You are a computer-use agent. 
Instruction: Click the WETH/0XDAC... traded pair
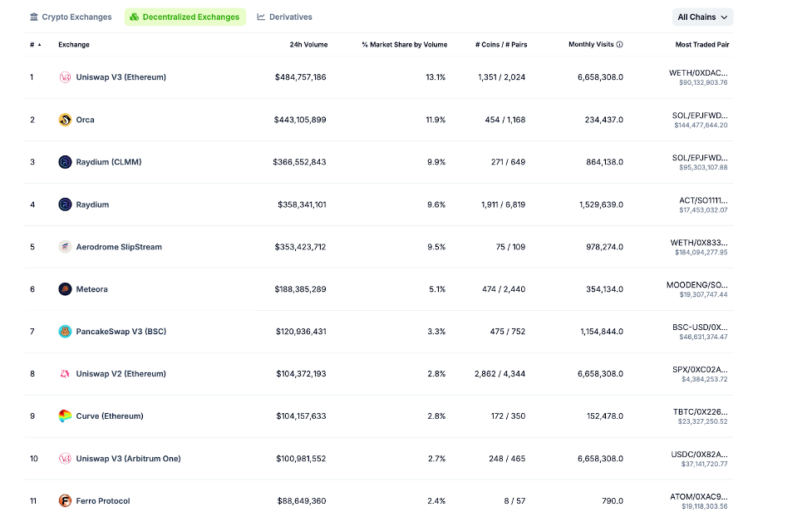coord(698,73)
